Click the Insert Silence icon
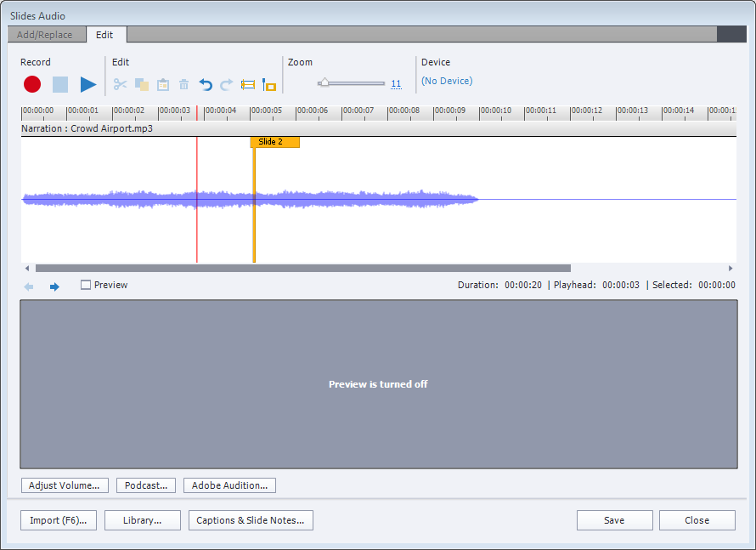Viewport: 756px width, 550px height. tap(247, 84)
